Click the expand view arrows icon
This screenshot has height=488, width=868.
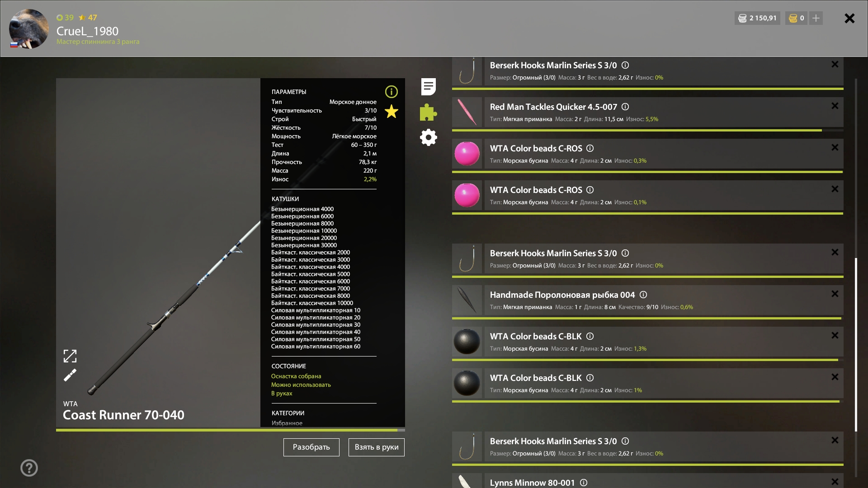[x=70, y=356]
